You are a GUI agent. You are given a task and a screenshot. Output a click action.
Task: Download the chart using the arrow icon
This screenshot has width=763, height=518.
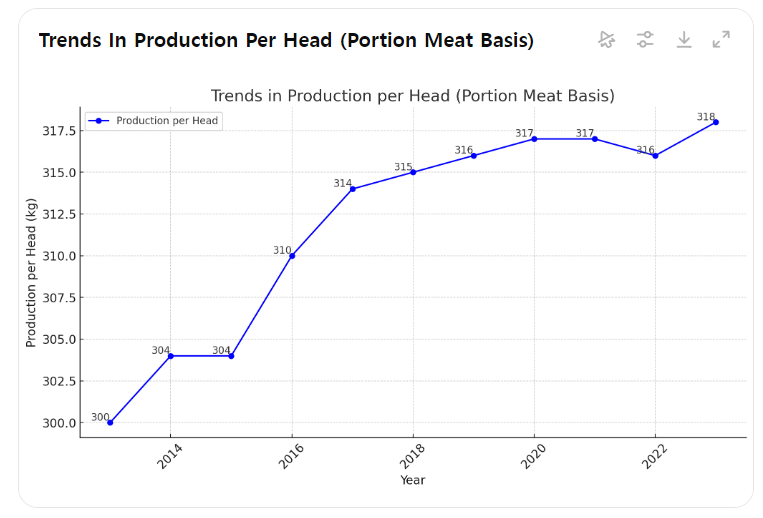coord(684,39)
